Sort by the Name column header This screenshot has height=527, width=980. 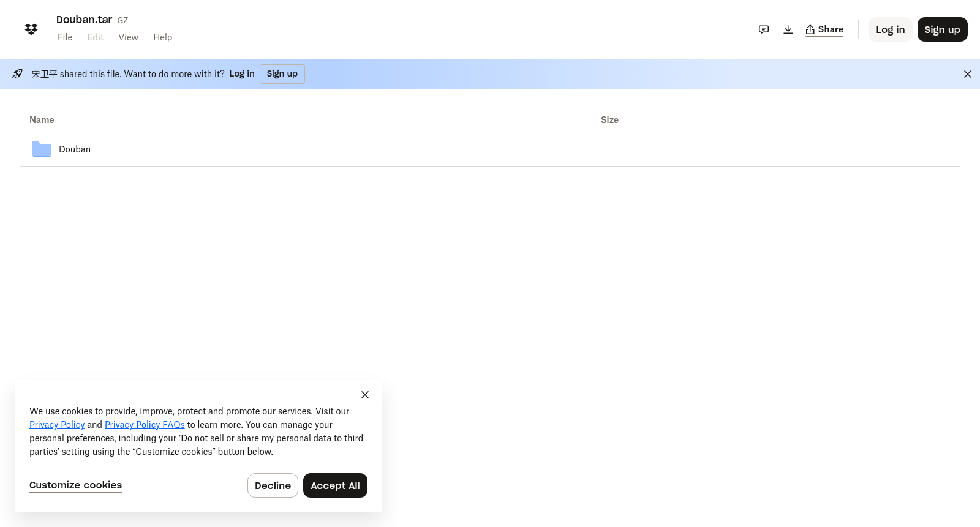pyautogui.click(x=42, y=120)
